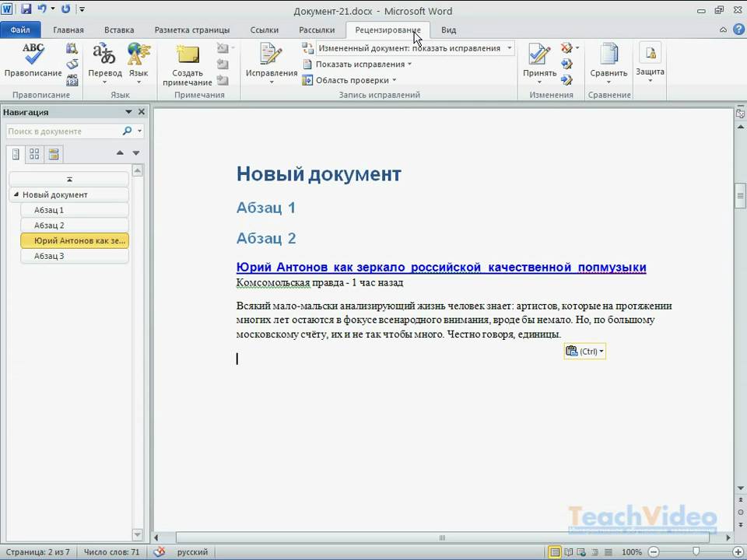Switch to the Вставка tab
Image resolution: width=747 pixels, height=560 pixels.
119,30
